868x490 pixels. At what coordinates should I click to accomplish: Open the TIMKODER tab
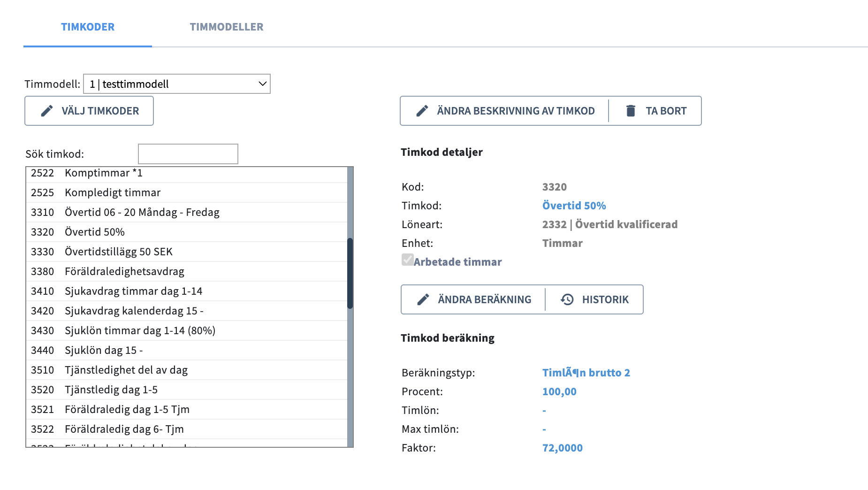pos(88,27)
